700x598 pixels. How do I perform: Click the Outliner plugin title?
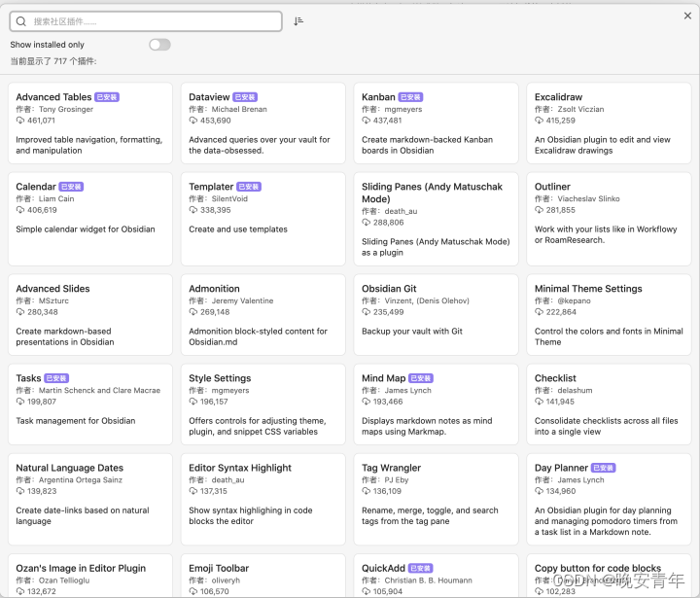pyautogui.click(x=552, y=187)
